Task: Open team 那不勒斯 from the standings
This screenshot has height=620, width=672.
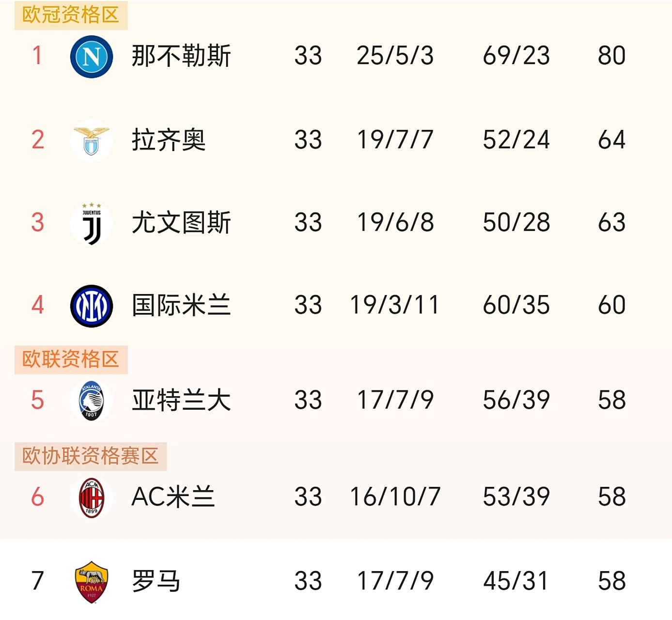Action: pos(181,56)
